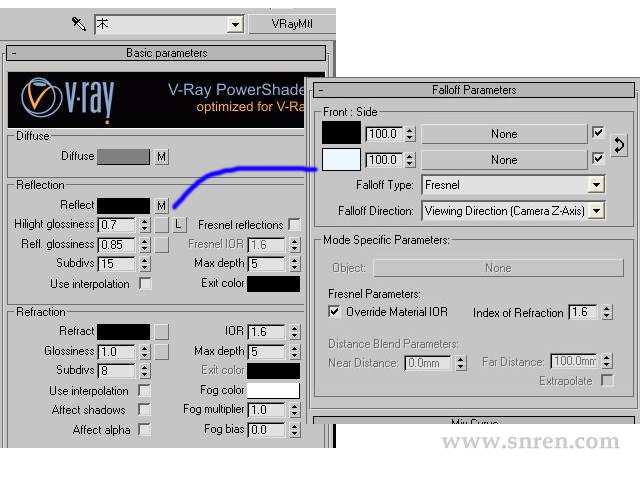Viewport: 640px width, 480px height.
Task: Adjust reflection Subdivs spinner arrows
Action: (144, 264)
